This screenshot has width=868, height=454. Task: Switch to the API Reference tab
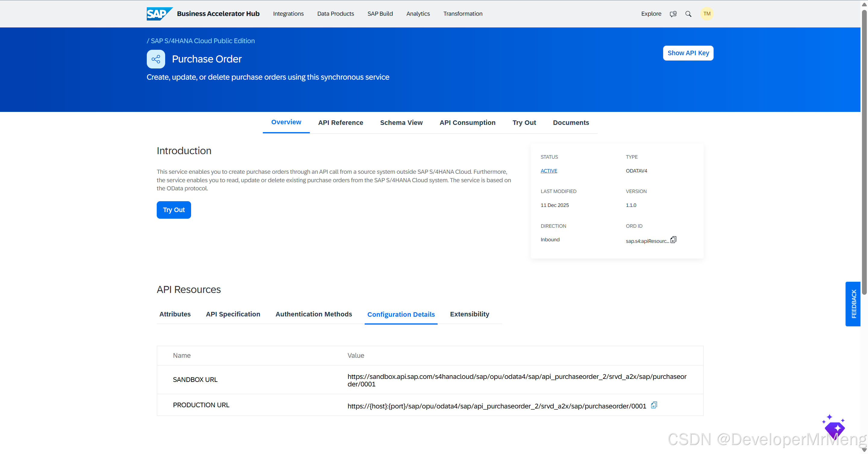(x=340, y=123)
